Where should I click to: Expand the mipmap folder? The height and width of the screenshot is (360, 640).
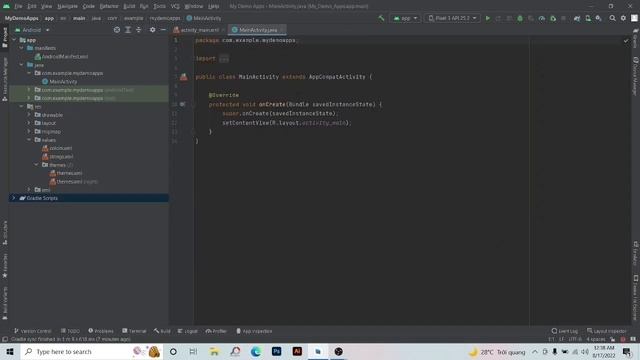click(x=29, y=132)
